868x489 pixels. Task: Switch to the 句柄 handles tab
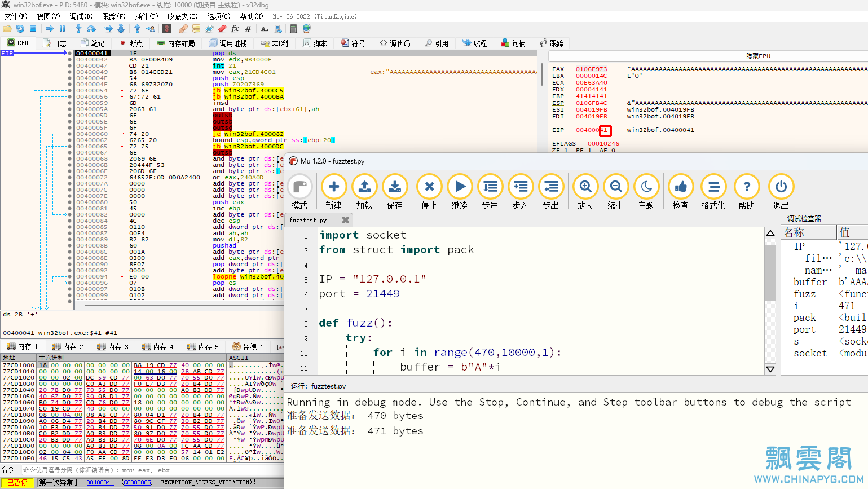click(x=513, y=43)
